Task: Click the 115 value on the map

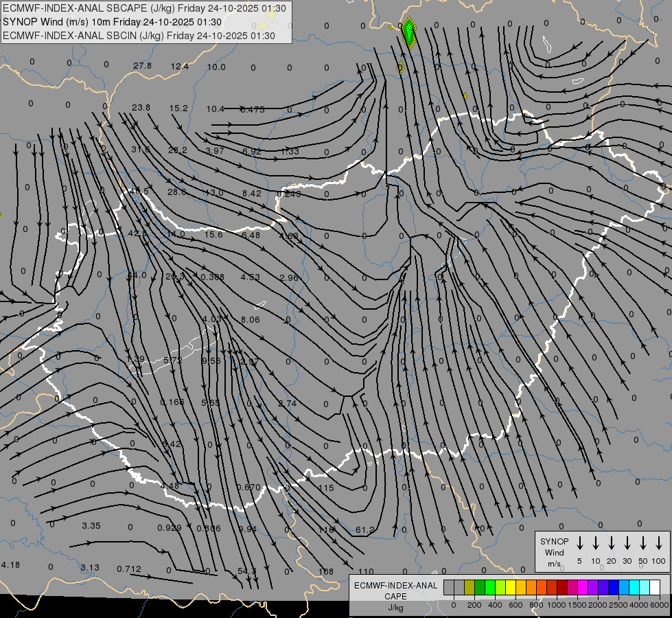Action: click(x=326, y=488)
